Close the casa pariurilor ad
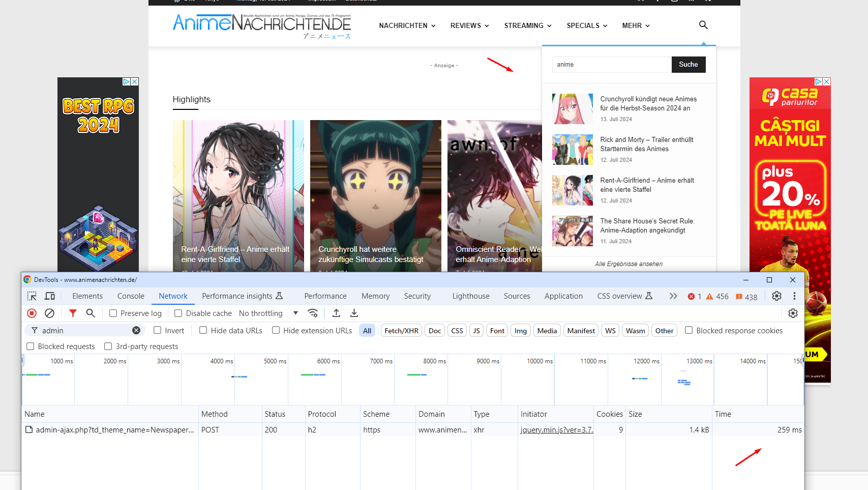Image resolution: width=868 pixels, height=490 pixels. 827,81
